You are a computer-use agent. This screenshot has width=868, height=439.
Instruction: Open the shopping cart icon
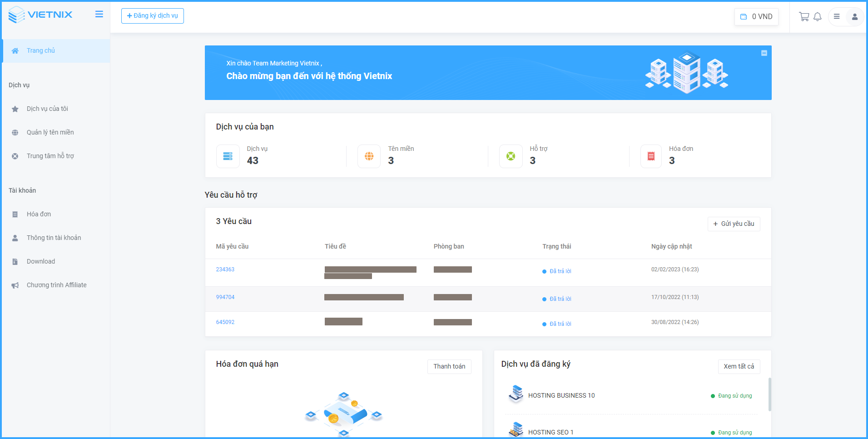804,17
